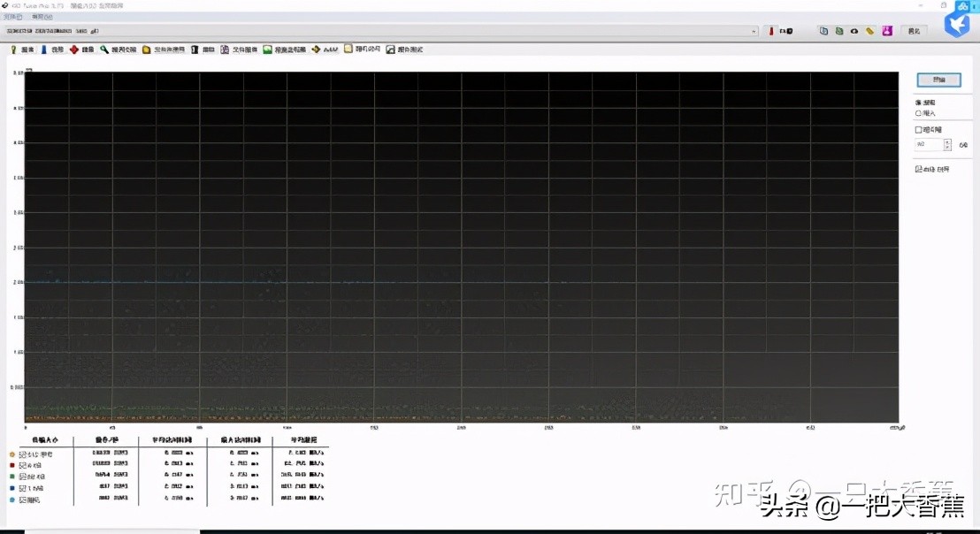Open the AAM tab with yellow speaker icon
The height and width of the screenshot is (534, 980).
point(325,50)
